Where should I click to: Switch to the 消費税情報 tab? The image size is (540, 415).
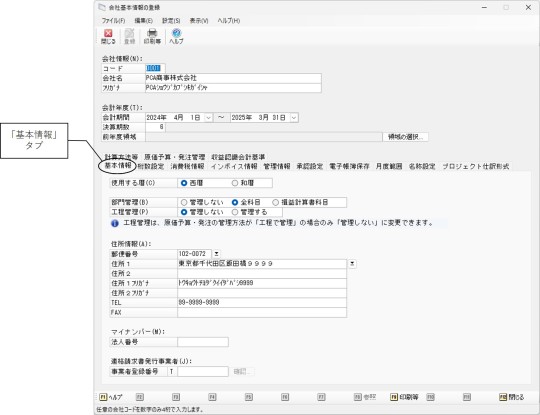click(x=187, y=166)
